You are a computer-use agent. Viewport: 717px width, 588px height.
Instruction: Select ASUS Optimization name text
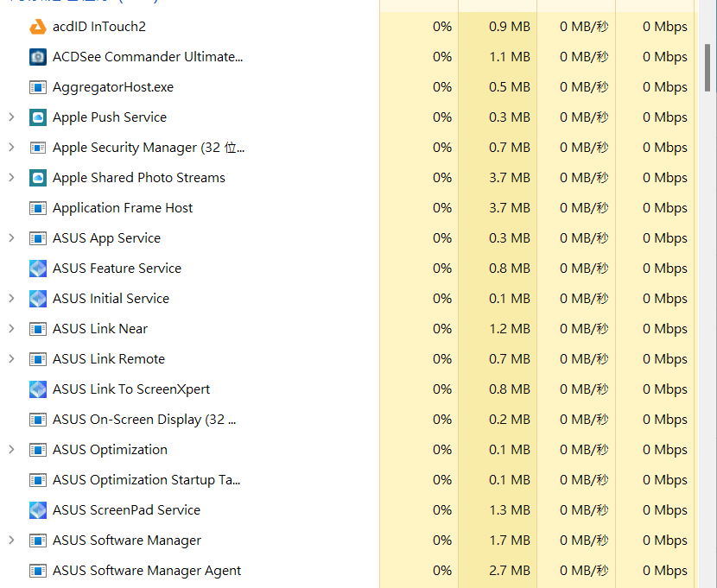110,450
